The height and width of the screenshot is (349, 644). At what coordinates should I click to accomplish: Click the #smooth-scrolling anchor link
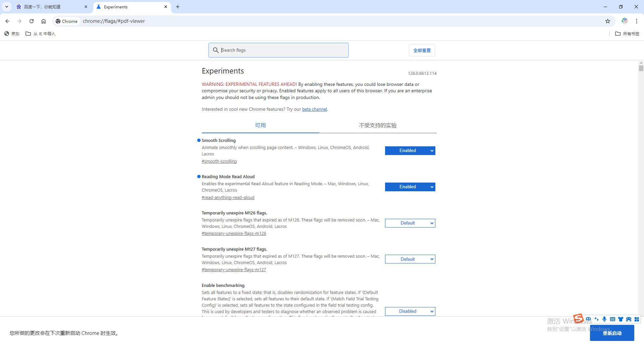point(219,161)
